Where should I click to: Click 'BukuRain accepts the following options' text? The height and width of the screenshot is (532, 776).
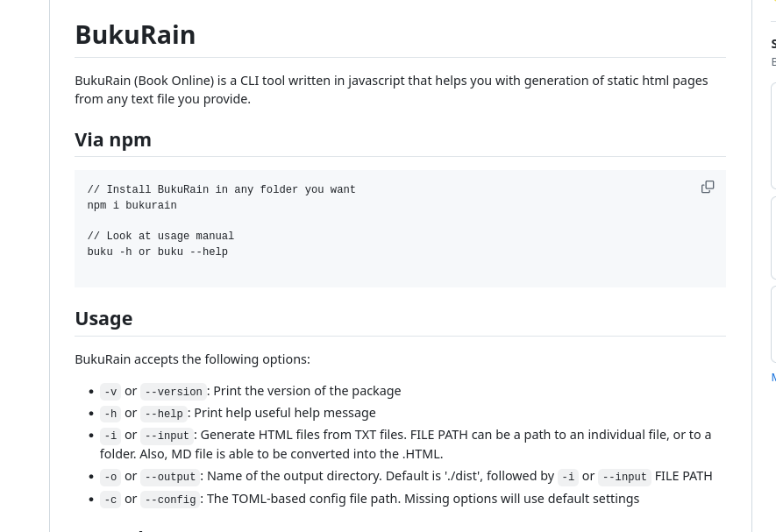pyautogui.click(x=192, y=359)
